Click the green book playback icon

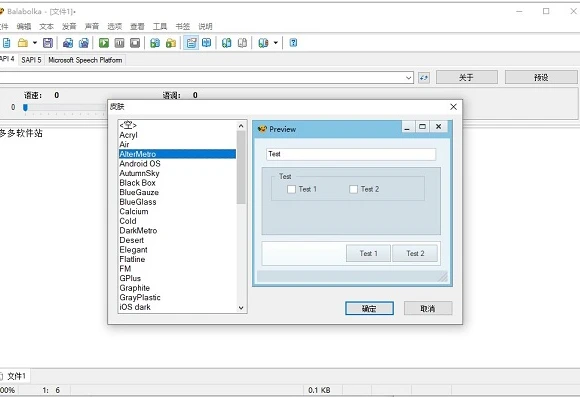coord(155,43)
